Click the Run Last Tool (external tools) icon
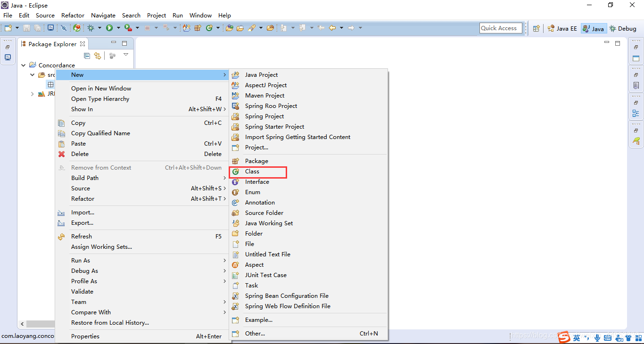This screenshot has width=644, height=344. [x=128, y=28]
